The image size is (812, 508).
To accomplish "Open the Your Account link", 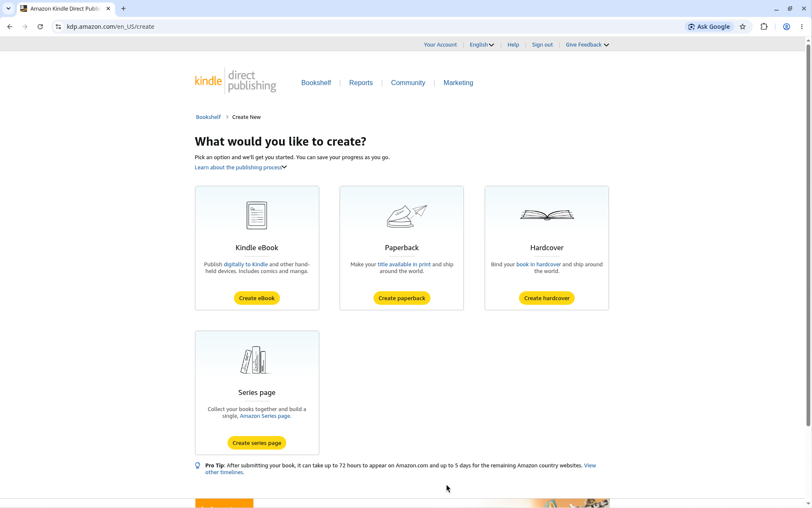I will pyautogui.click(x=440, y=45).
